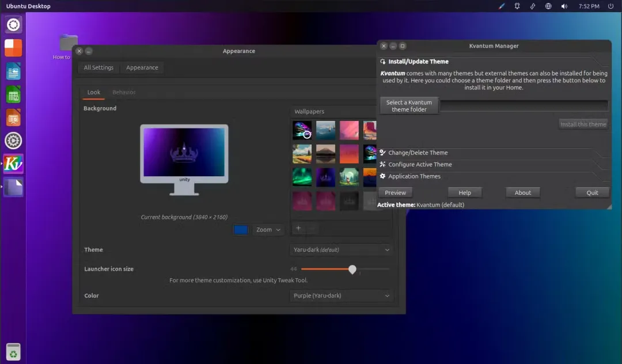Image resolution: width=622 pixels, height=364 pixels.
Task: Open LibreOffice Writer in the dock
Action: (13, 71)
